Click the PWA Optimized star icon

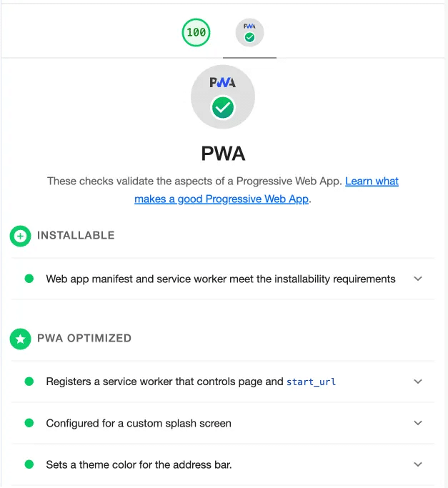point(20,339)
